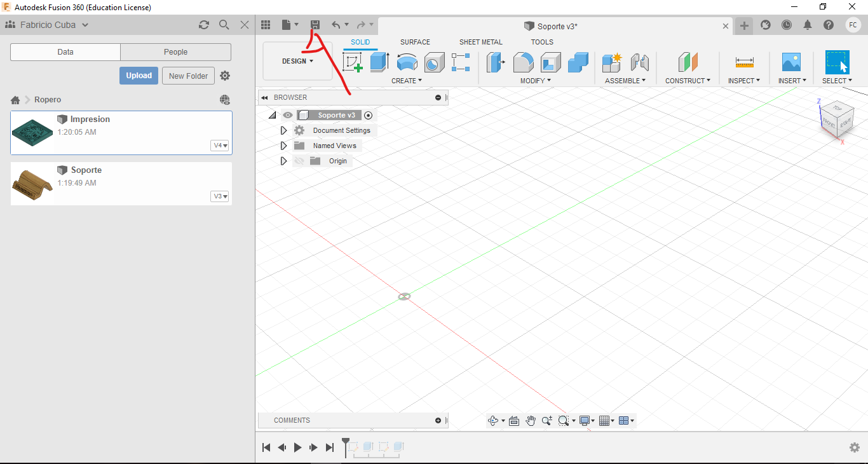Expand Named Views in the browser
The image size is (868, 464).
click(x=284, y=146)
